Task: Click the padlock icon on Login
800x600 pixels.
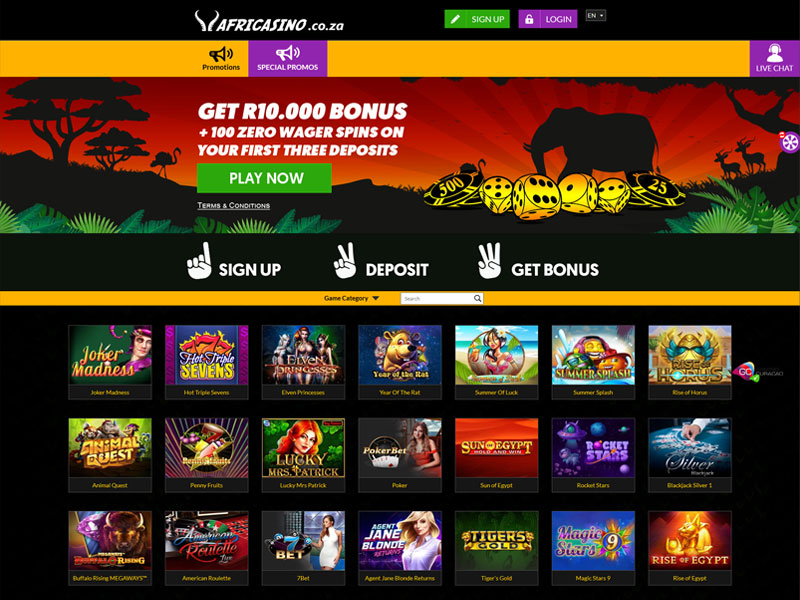Action: pyautogui.click(x=529, y=19)
